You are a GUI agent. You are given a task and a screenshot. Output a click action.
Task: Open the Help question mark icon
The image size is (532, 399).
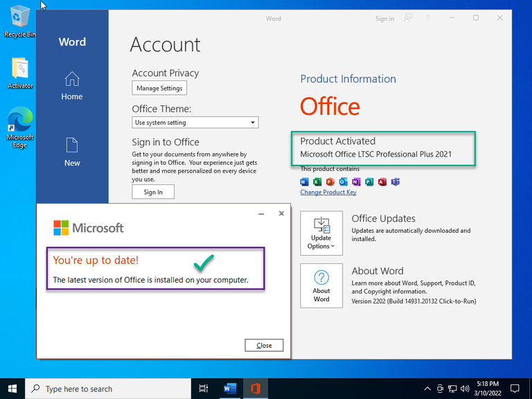tap(427, 18)
